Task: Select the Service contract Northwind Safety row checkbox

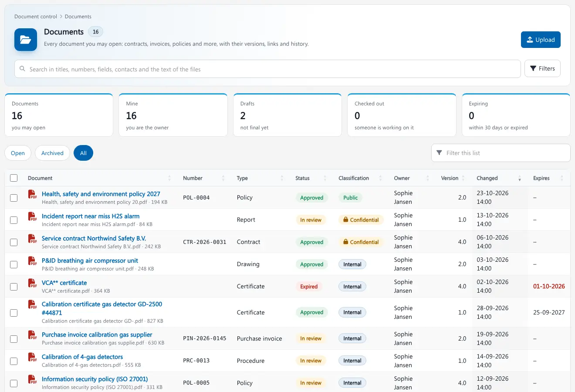Action: point(14,242)
